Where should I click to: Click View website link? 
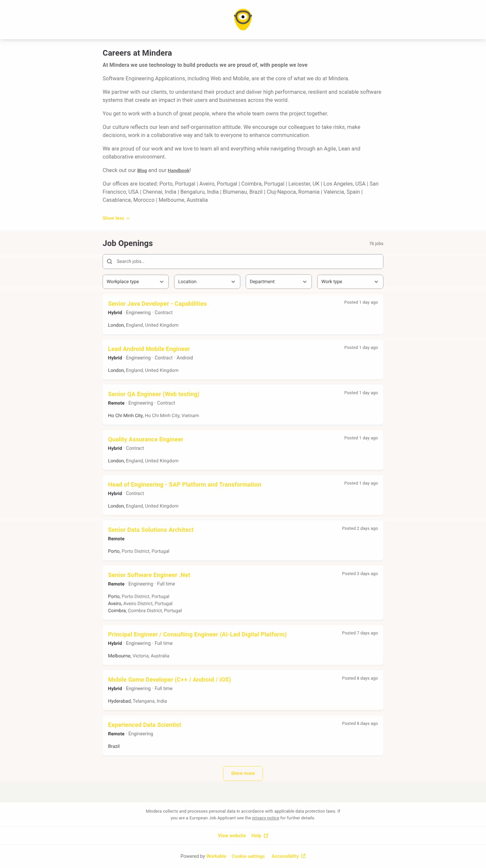pos(232,836)
